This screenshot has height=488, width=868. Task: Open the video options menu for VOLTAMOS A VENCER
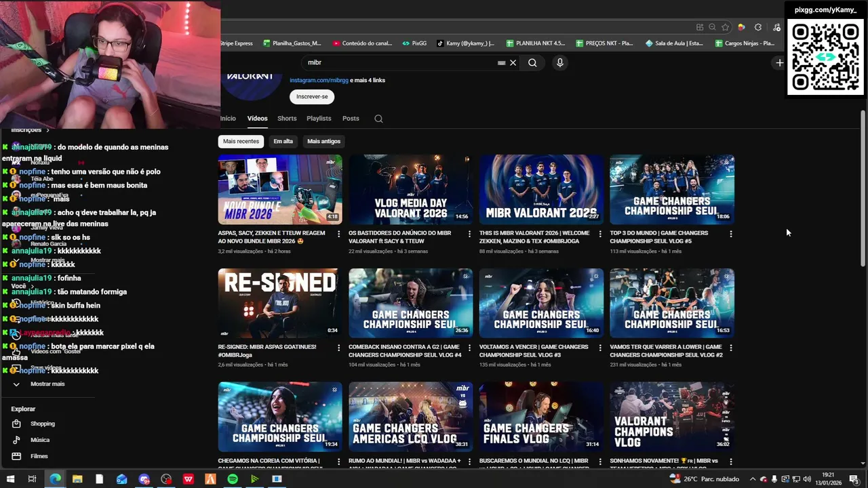point(600,348)
